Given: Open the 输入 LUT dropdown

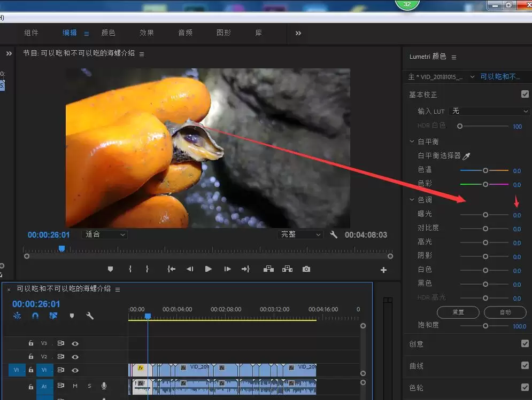Looking at the screenshot, I should pyautogui.click(x=489, y=111).
